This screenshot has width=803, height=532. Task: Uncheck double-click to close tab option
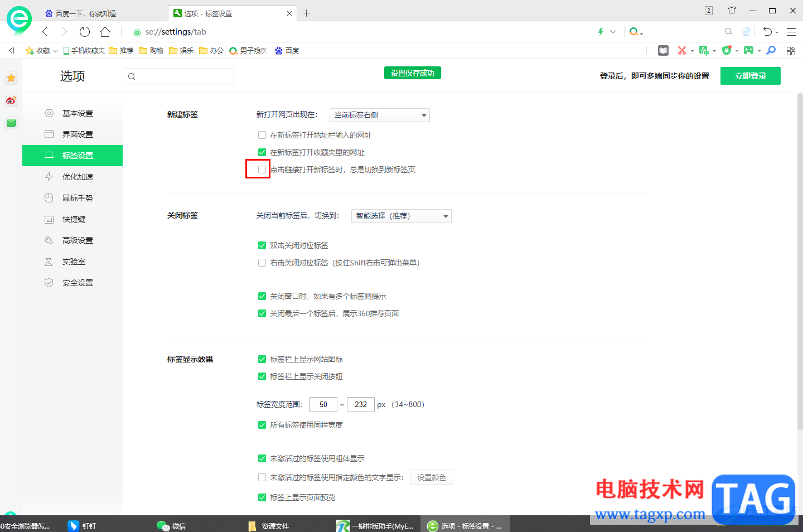[x=262, y=245]
